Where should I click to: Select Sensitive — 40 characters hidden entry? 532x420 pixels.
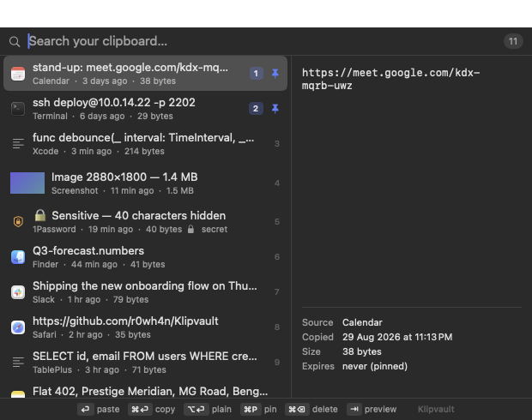(145, 222)
